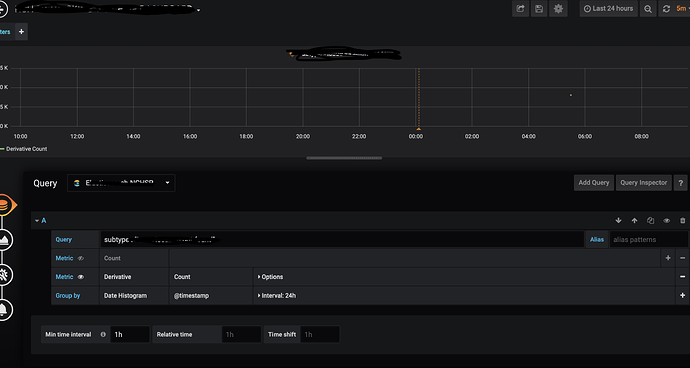This screenshot has height=368, width=690.
Task: Click the Add Query button
Action: [594, 183]
